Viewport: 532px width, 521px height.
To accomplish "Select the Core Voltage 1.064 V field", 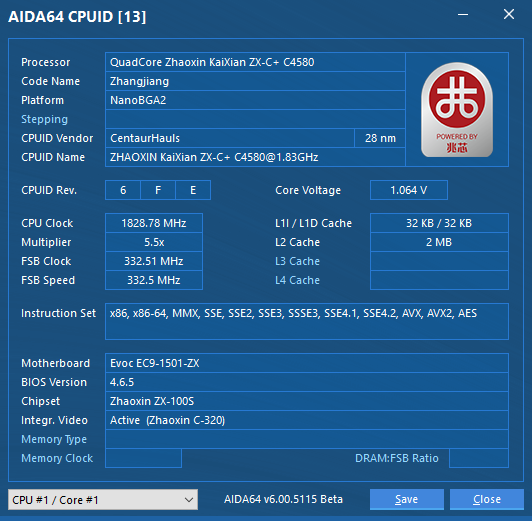I will click(409, 190).
